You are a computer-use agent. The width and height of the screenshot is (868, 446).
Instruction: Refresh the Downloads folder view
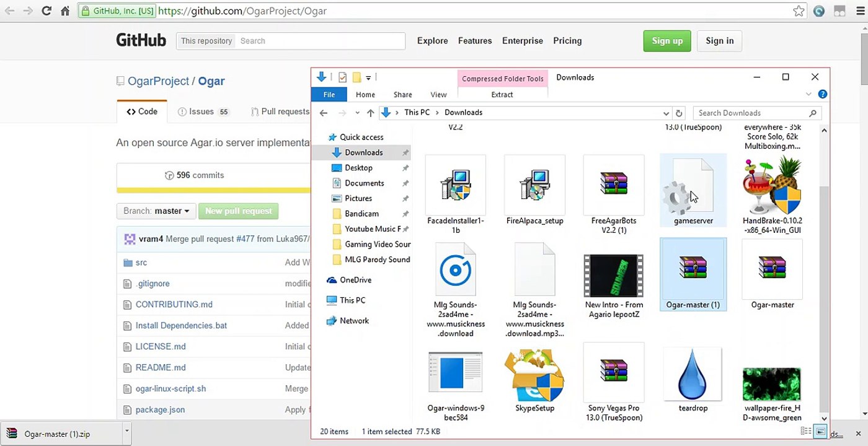[679, 113]
